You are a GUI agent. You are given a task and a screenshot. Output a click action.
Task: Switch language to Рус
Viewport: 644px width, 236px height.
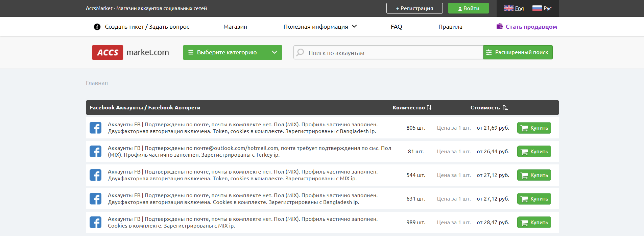point(547,8)
